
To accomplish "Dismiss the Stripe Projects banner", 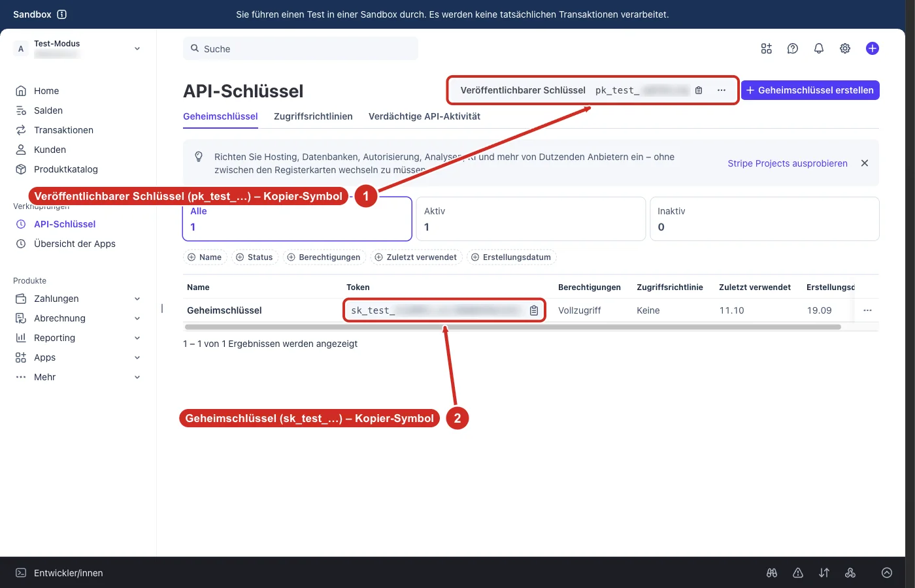I will (865, 163).
